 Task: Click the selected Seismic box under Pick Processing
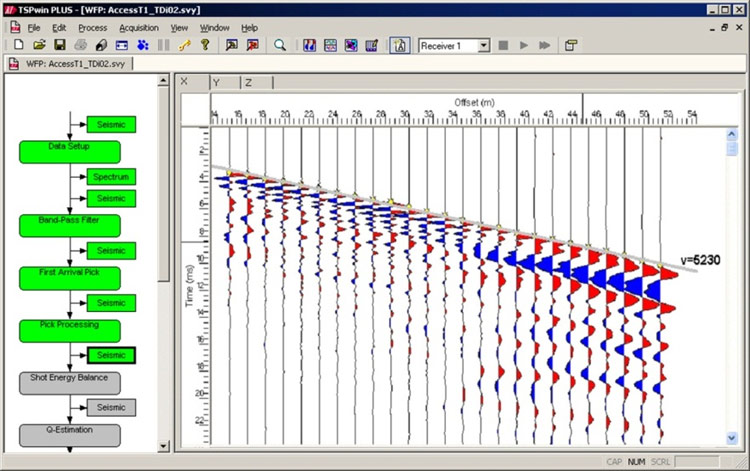[111, 355]
